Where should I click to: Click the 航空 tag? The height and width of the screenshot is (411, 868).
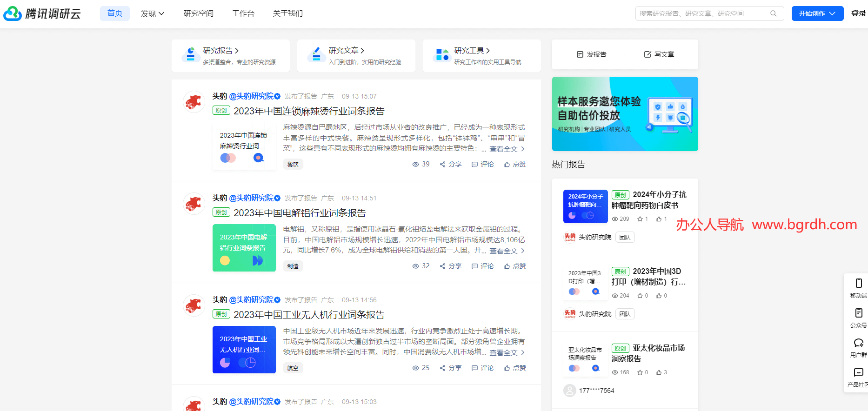point(293,368)
